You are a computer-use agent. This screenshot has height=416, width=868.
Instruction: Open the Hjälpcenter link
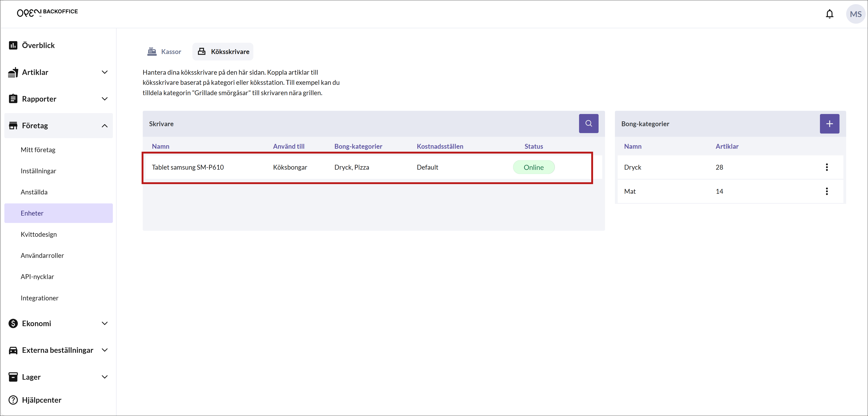click(x=41, y=400)
